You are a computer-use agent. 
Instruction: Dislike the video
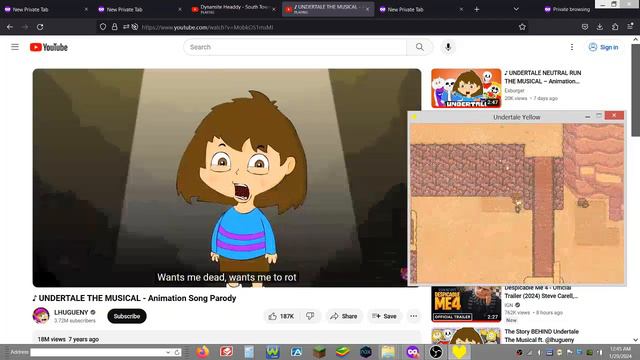click(310, 316)
